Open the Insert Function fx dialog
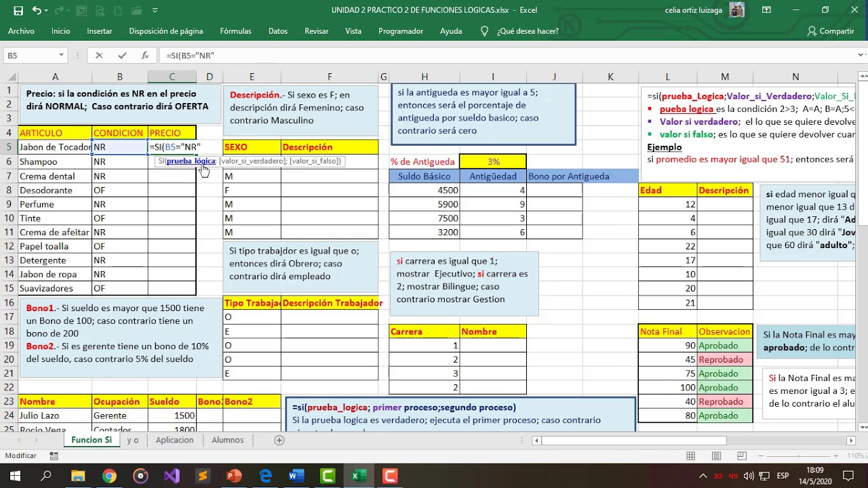Viewport: 868px width, 488px height. pyautogui.click(x=144, y=56)
